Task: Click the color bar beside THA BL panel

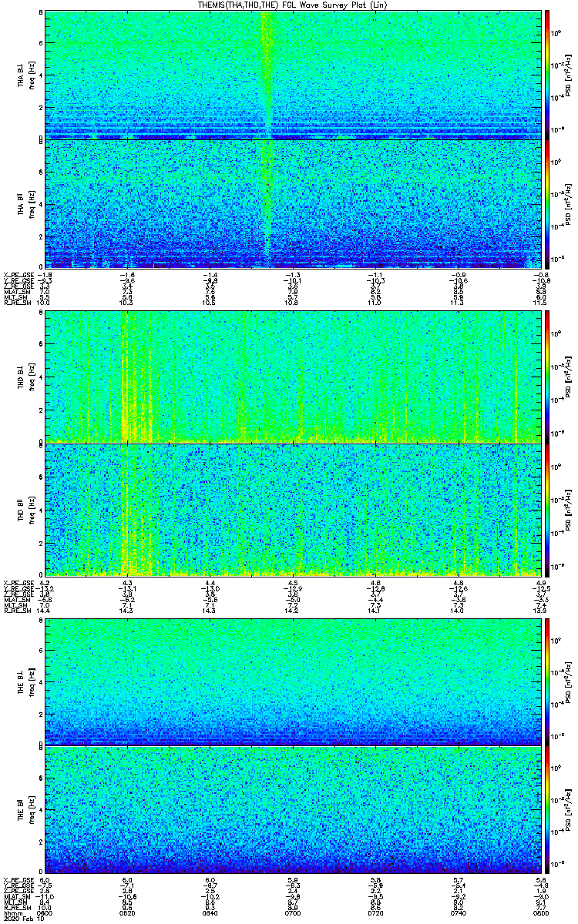Action: tap(547, 75)
